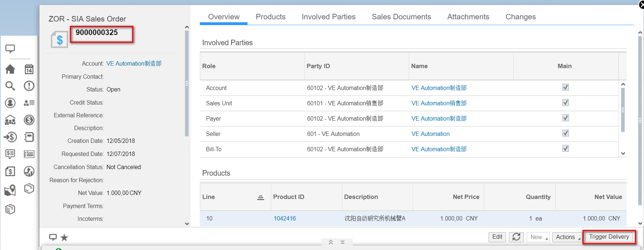The height and width of the screenshot is (250, 644).
Task: Click the Edit button
Action: [x=497, y=237]
